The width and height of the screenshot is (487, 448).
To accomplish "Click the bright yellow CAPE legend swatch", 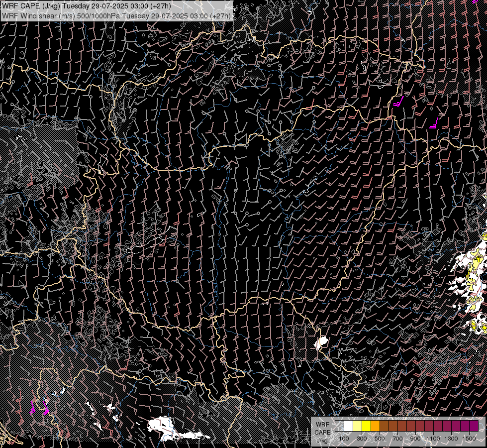I will (x=367, y=426).
